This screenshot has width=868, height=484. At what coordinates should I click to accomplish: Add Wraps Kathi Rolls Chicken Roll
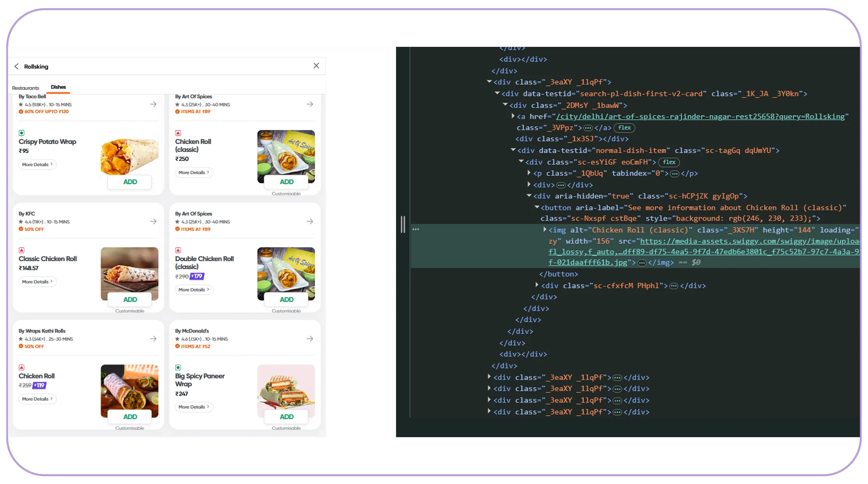130,417
